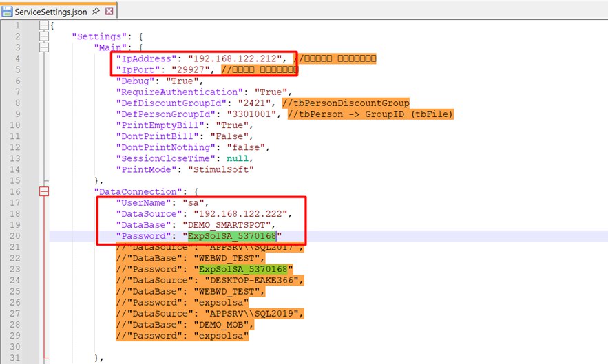The width and height of the screenshot is (608, 364).
Task: Collapse the "Settings" fold marker
Action: click(45, 37)
